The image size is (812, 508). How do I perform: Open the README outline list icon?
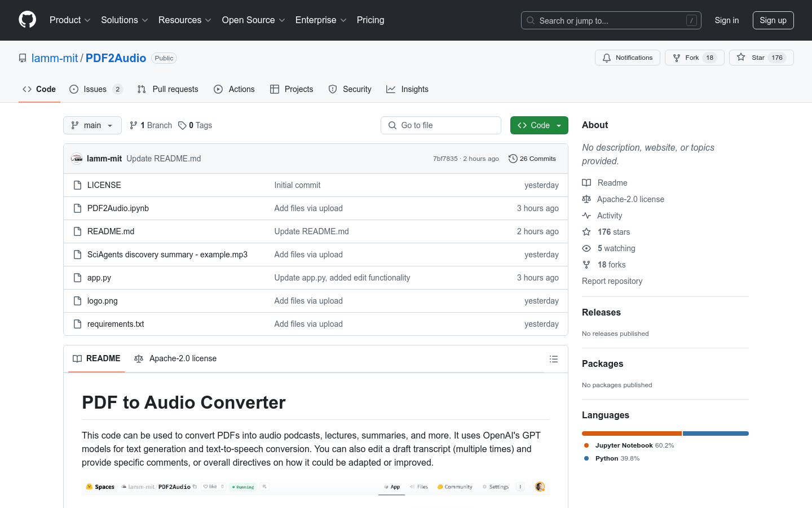coord(554,359)
